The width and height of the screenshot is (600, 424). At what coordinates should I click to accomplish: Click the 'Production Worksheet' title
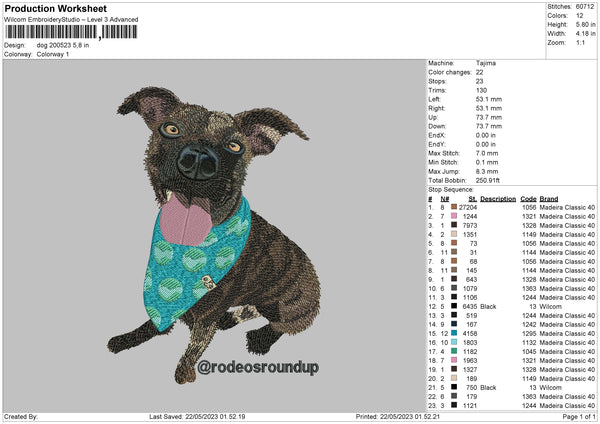[x=55, y=8]
